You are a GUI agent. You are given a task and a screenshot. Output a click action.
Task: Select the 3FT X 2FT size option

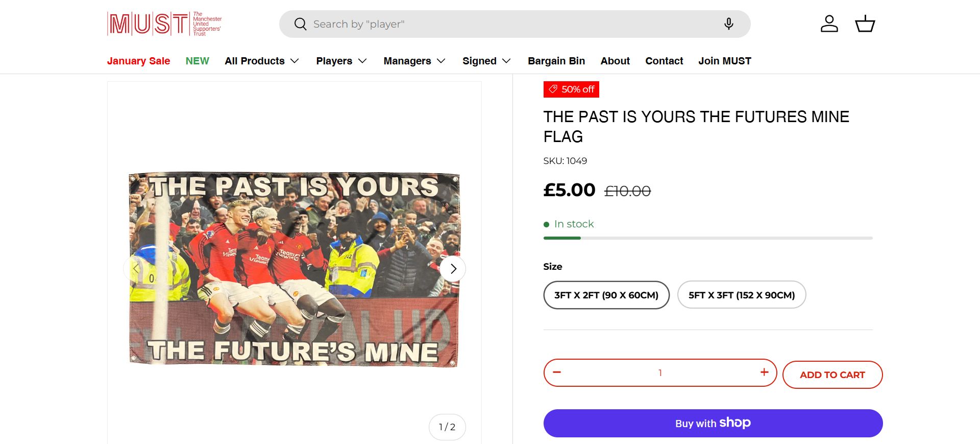(606, 295)
